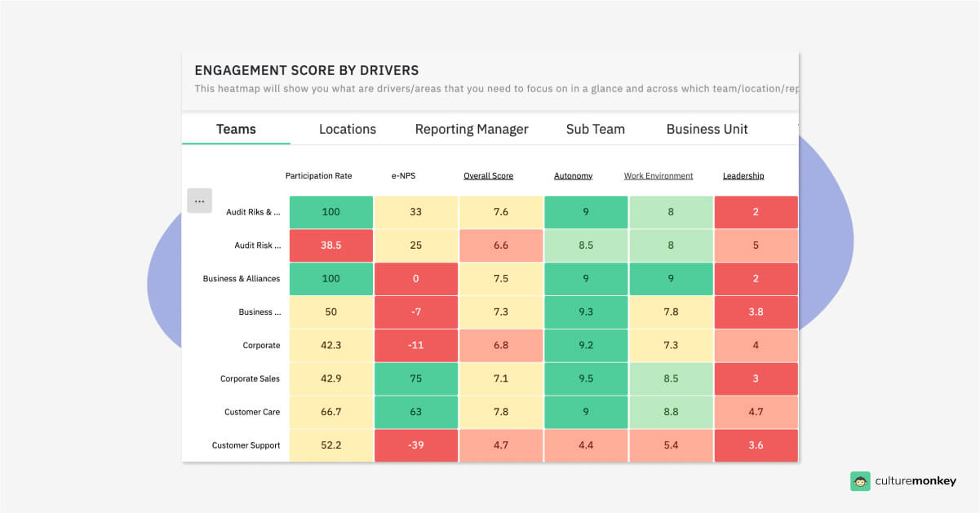This screenshot has height=513, width=980.
Task: Click the CultureMonkey logo icon
Action: (x=860, y=481)
